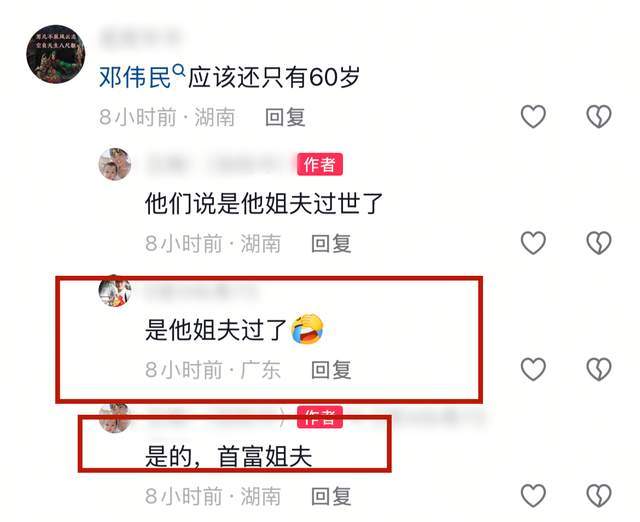640x522 pixels.
Task: Click the search icon next to 邓伟民
Action: tap(179, 71)
